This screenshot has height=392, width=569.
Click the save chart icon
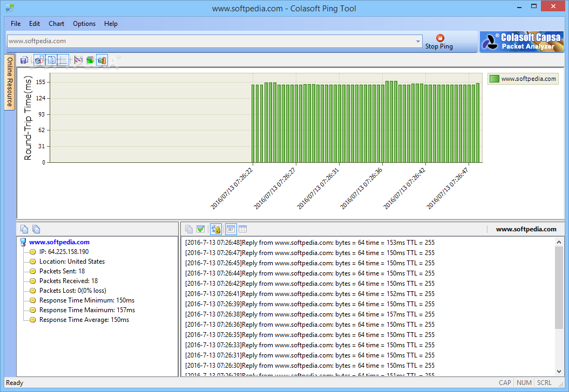24,60
